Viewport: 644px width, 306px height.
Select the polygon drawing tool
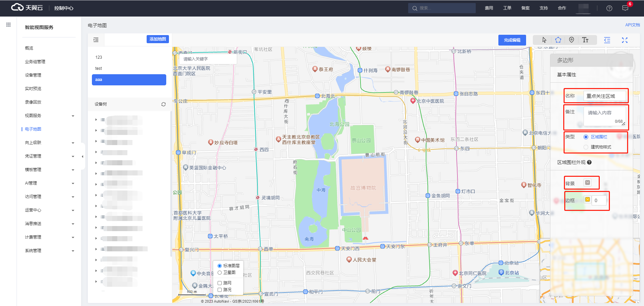(x=558, y=40)
